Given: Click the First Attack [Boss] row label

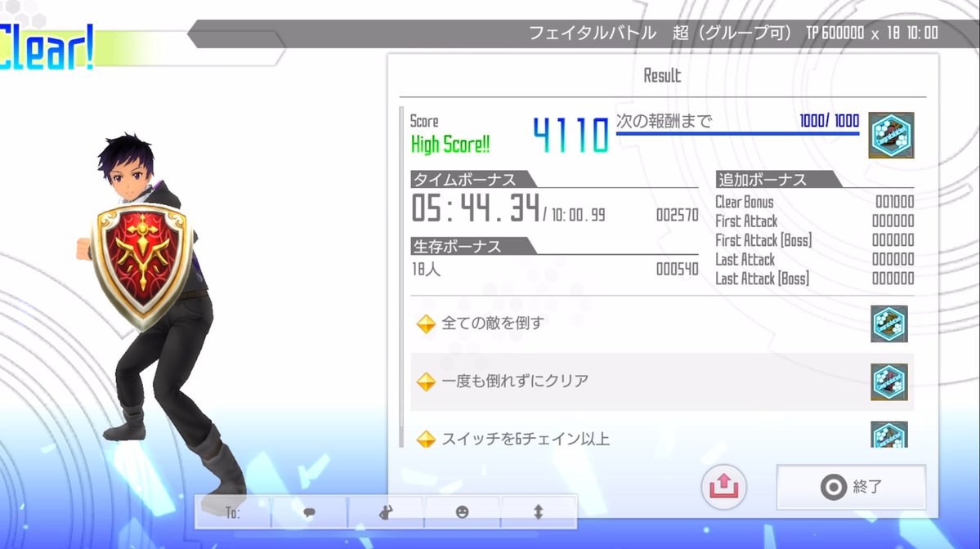Looking at the screenshot, I should tap(763, 240).
